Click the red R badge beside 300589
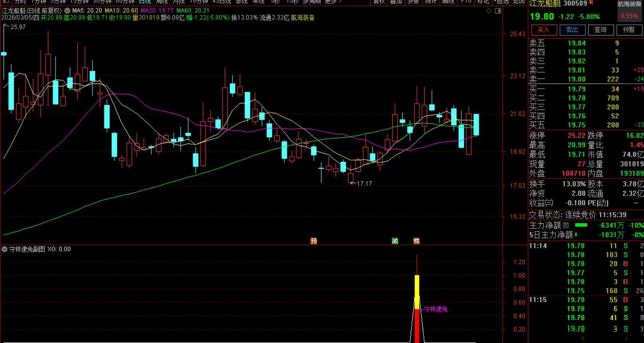The width and height of the screenshot is (644, 343). coord(591,3)
